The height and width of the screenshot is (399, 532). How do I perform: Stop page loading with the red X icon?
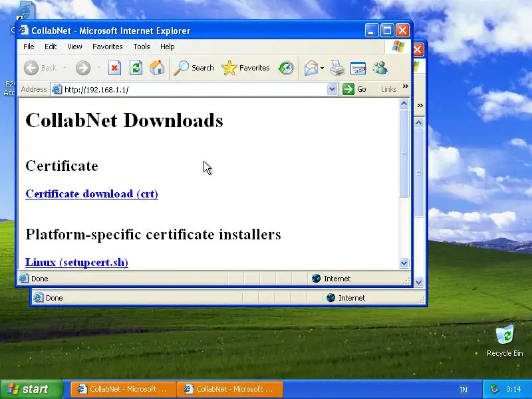114,68
